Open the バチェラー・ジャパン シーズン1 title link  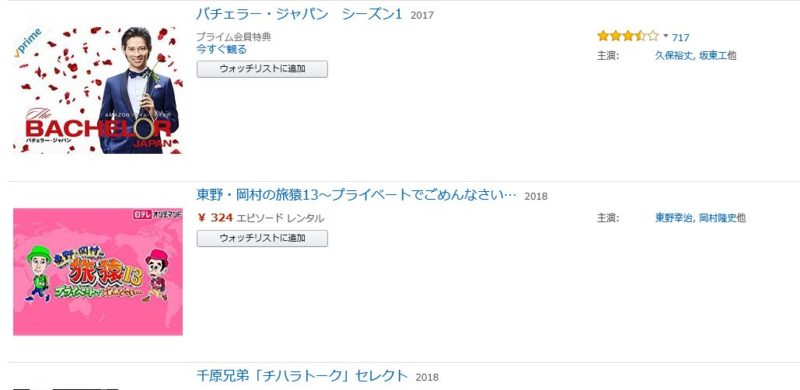(299, 14)
